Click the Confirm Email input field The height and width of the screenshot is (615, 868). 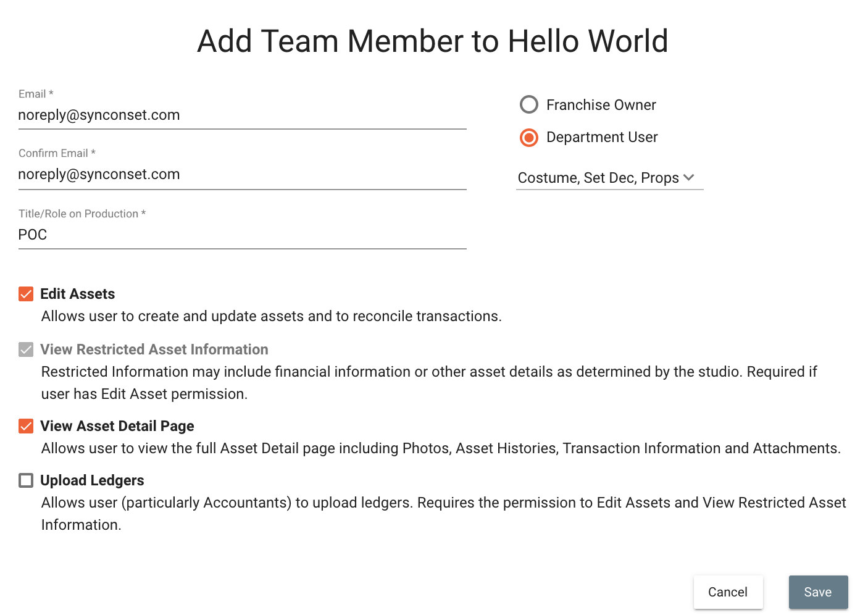[x=242, y=175]
